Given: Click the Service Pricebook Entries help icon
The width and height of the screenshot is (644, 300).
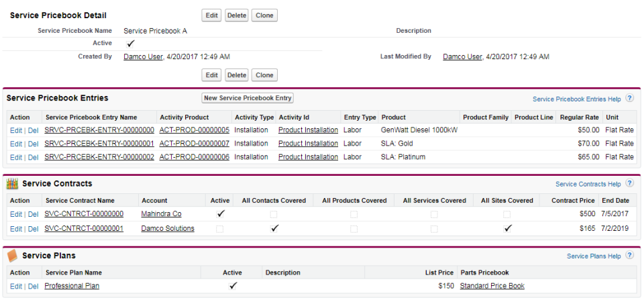Looking at the screenshot, I should point(630,99).
